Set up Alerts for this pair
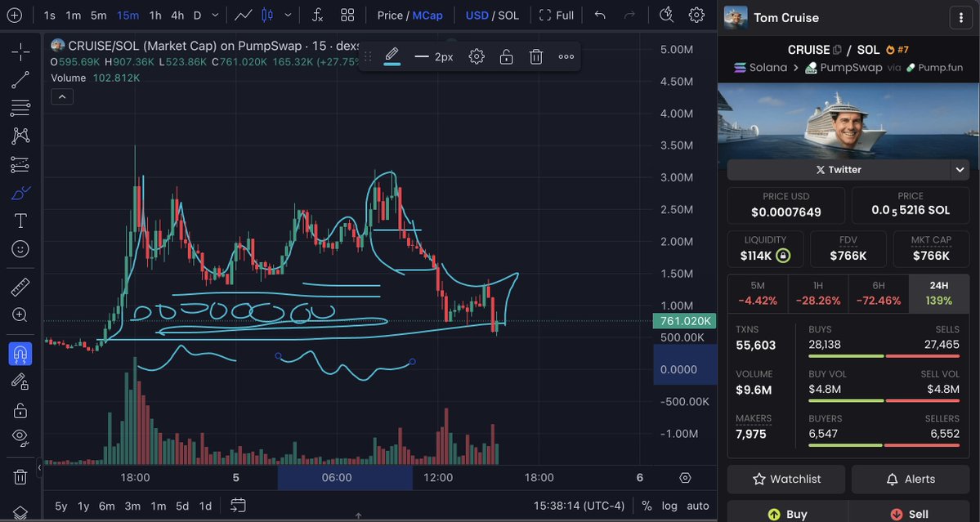 [911, 480]
